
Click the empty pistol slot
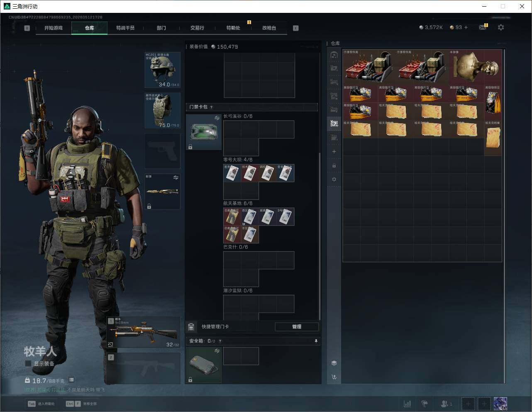162,151
